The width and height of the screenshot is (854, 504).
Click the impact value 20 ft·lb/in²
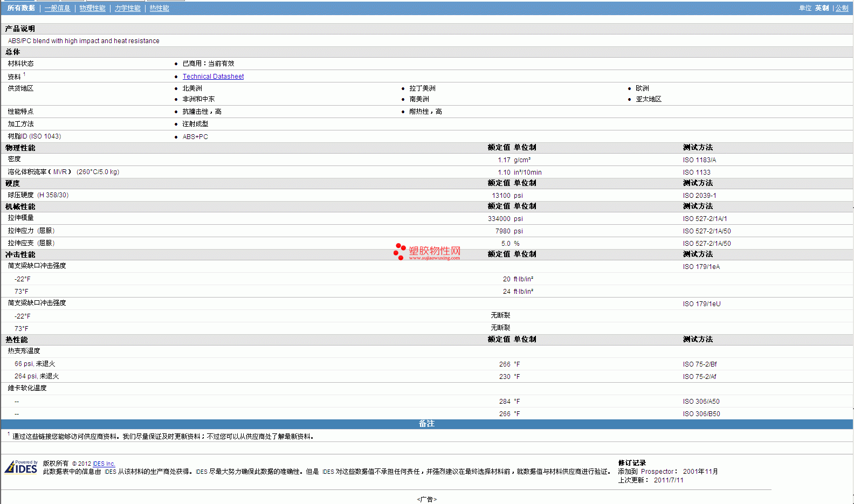tap(518, 279)
